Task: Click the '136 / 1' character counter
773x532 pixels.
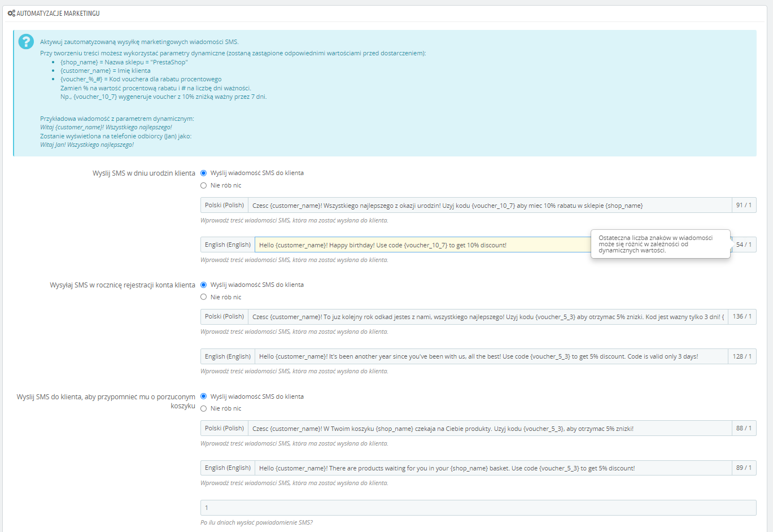Action: [x=742, y=317]
